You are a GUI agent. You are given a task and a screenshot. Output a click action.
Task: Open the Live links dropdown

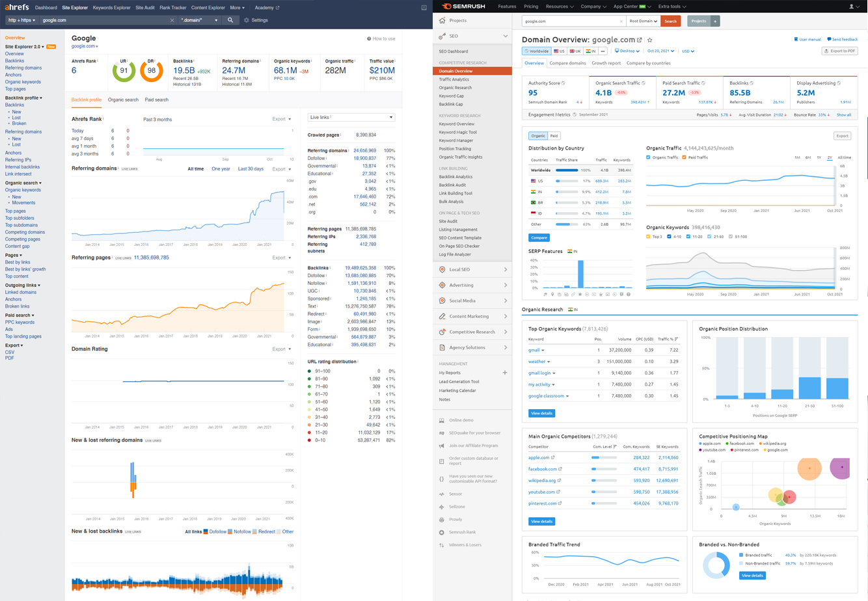coord(351,118)
